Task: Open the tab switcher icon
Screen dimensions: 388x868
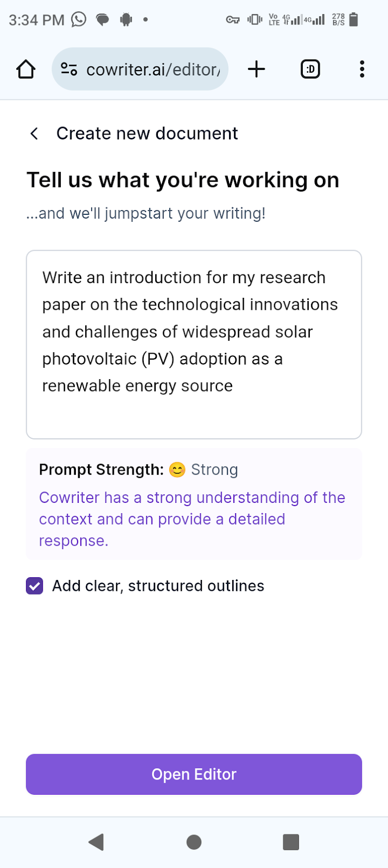Action: click(310, 69)
